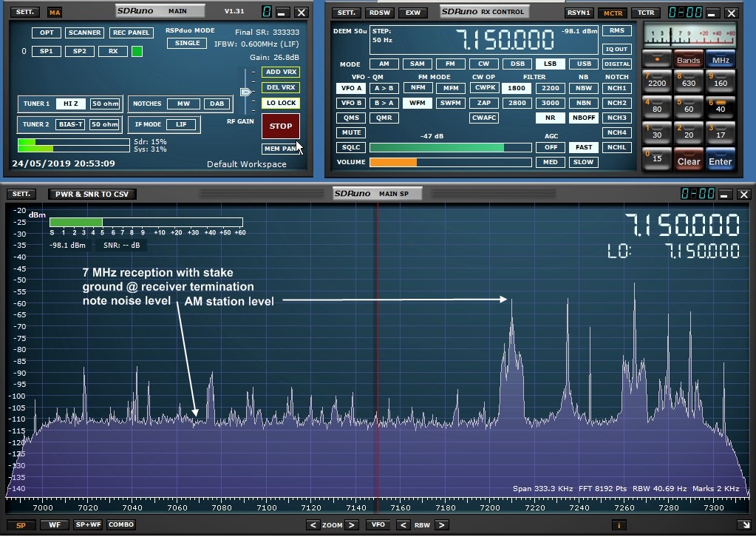The height and width of the screenshot is (537, 756).
Task: Click the 17 band keypad button
Action: click(721, 132)
